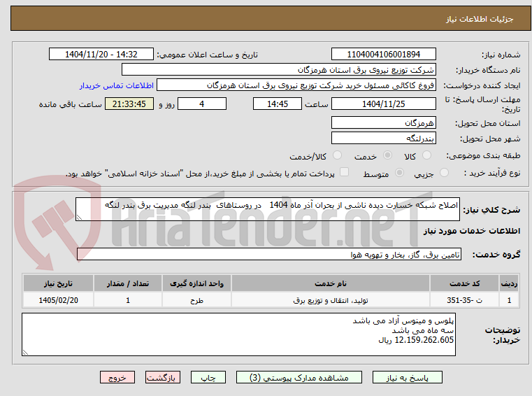Click the نام خدمت column header
This screenshot has width=532, height=396.
331,283
